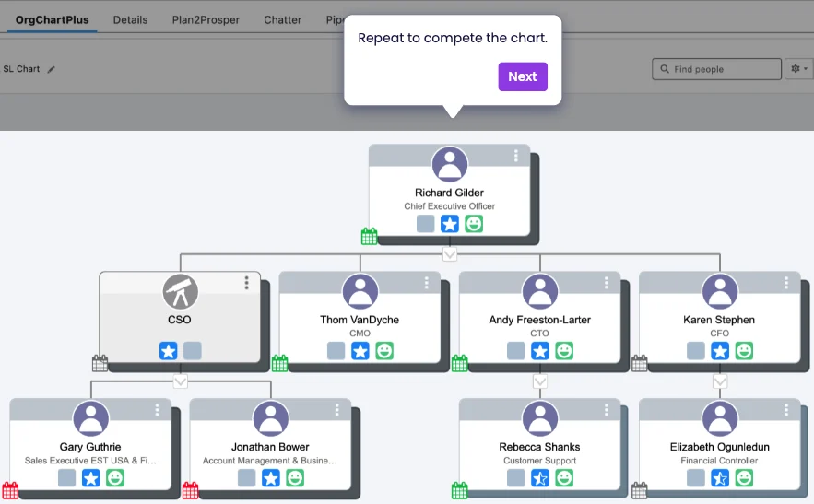The width and height of the screenshot is (814, 504).
Task: Toggle blue star on Thom VanDyche card
Action: [x=360, y=351]
